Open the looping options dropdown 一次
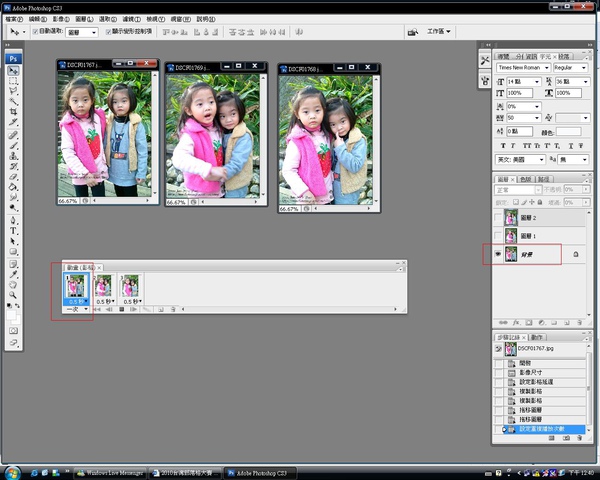This screenshot has height=480, width=600. click(x=78, y=309)
